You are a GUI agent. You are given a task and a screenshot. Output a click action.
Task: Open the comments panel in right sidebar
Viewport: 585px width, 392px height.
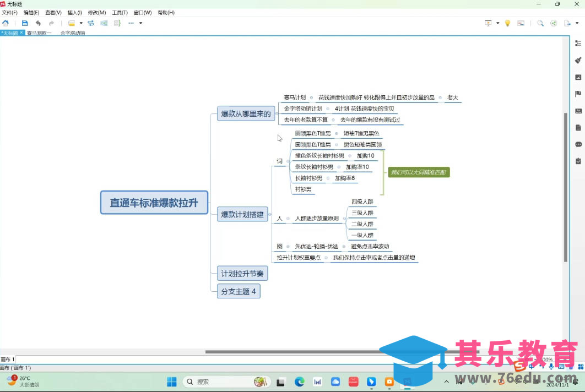tap(578, 144)
